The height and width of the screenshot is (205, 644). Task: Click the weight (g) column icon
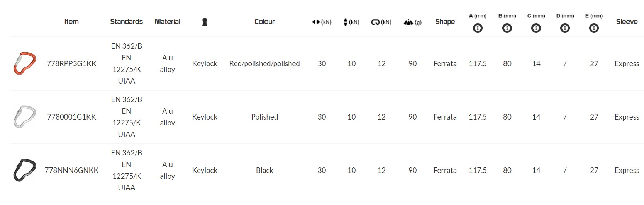[408, 22]
